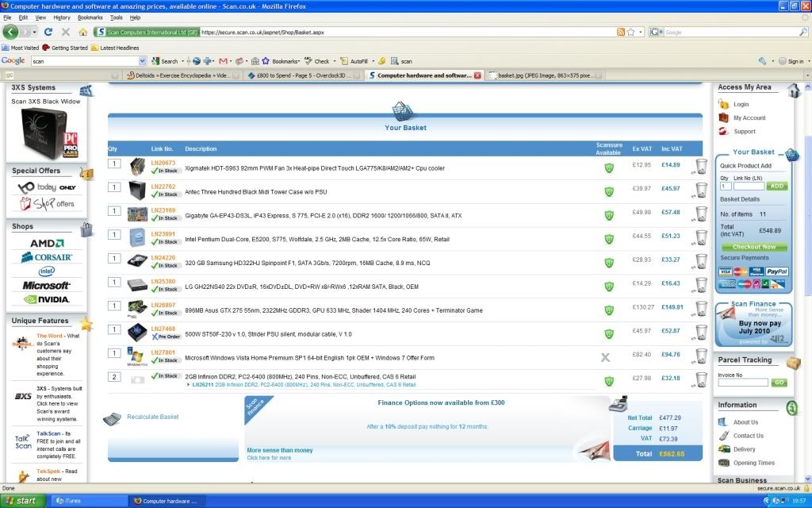This screenshot has height=508, width=812.
Task: Click the Opening Times link
Action: coord(754,463)
